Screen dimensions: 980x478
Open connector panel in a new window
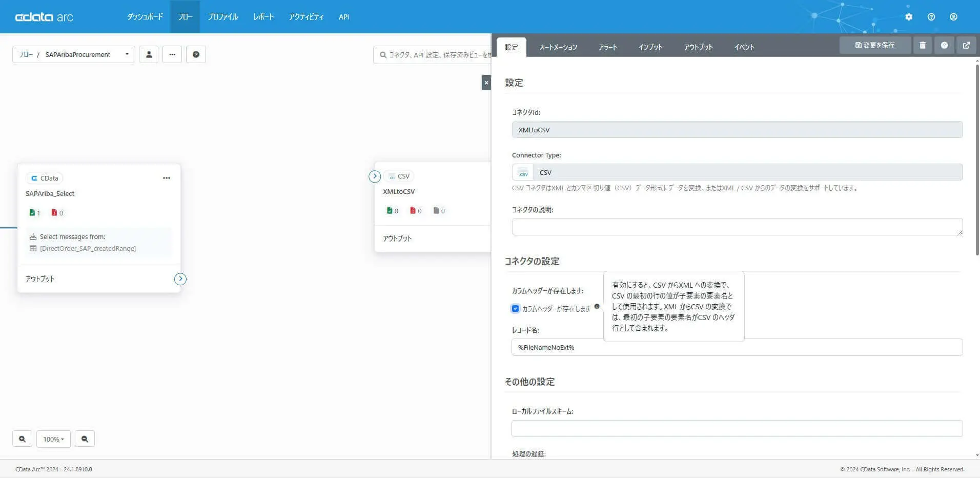coord(966,45)
